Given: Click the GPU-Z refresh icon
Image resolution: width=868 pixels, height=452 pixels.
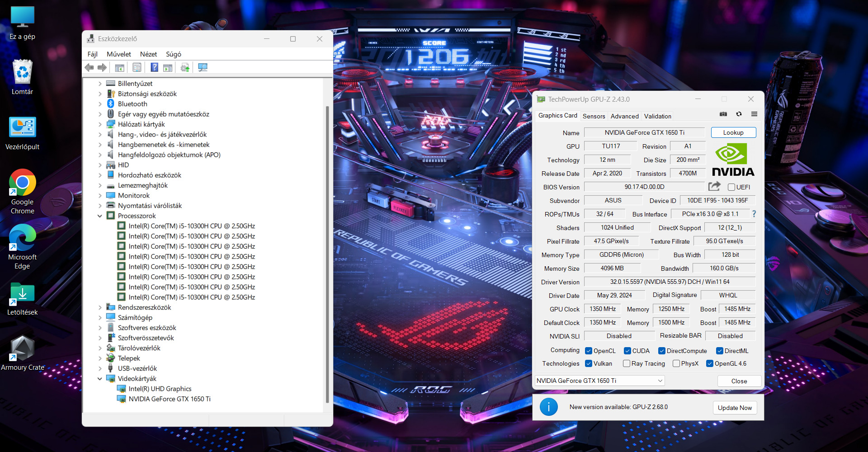Looking at the screenshot, I should [x=739, y=114].
